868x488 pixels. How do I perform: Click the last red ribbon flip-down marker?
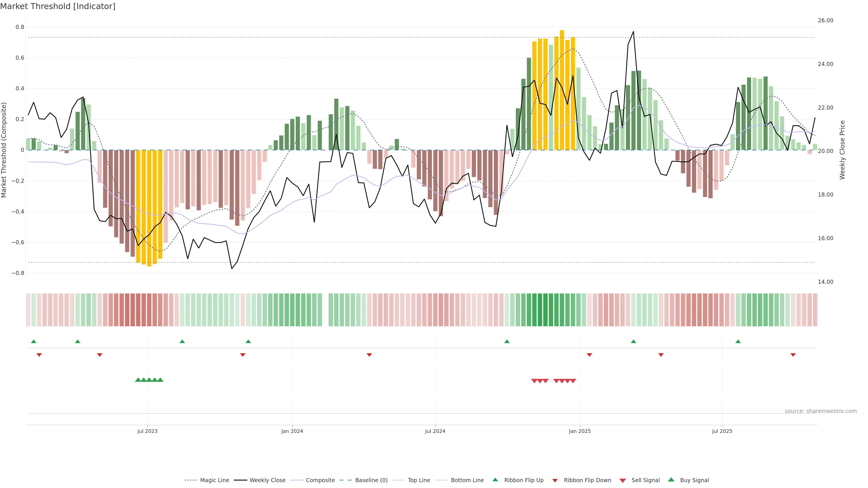[x=793, y=355]
